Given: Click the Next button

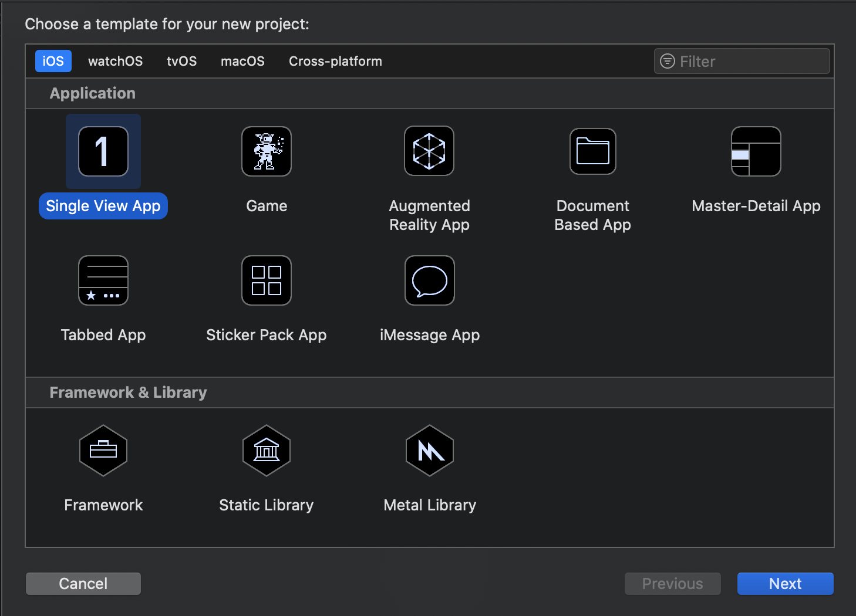Looking at the screenshot, I should click(786, 584).
